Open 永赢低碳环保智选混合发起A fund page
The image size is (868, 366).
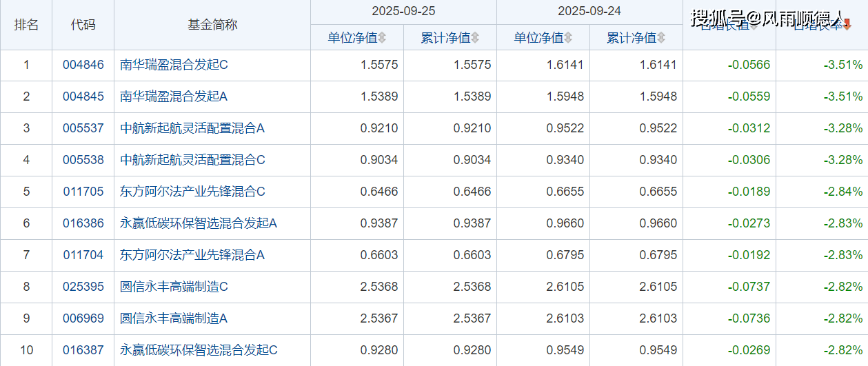[x=199, y=223]
